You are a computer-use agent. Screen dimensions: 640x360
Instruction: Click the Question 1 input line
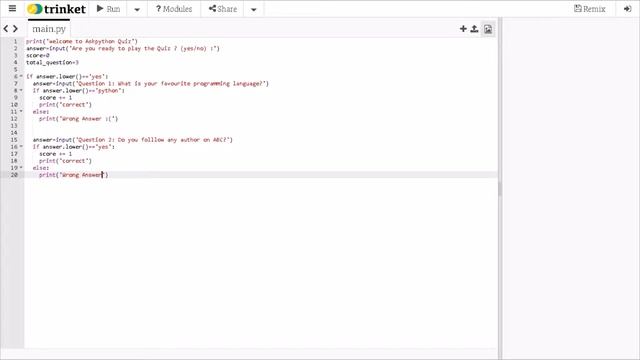point(151,83)
